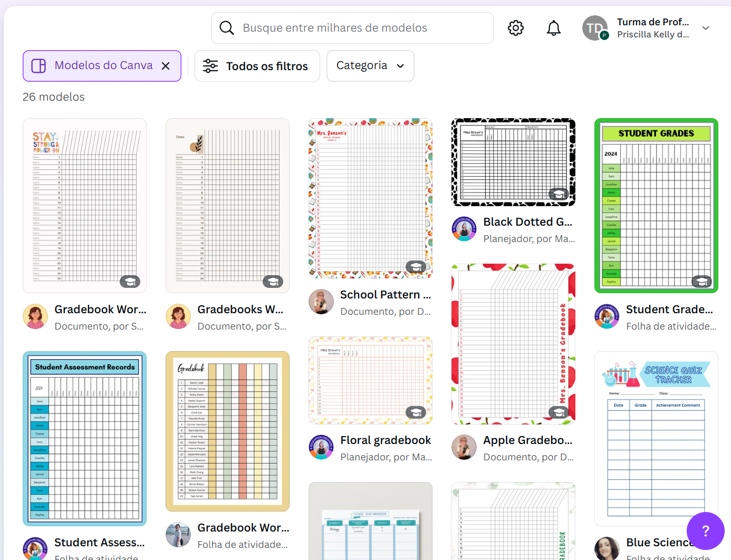Click 'Planejador, por Ma...' under Black Dotted
The image size is (731, 560).
coord(529,239)
